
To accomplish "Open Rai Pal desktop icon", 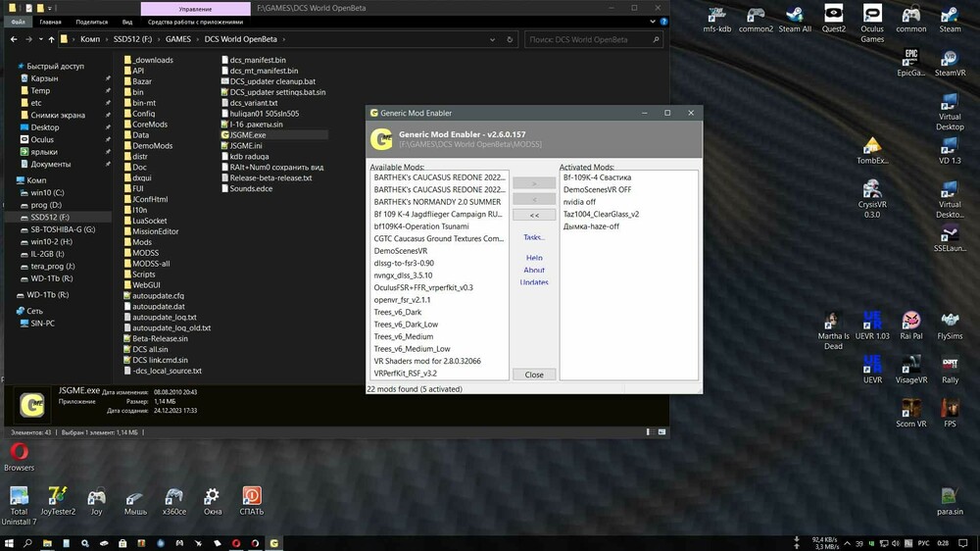I will point(910,326).
